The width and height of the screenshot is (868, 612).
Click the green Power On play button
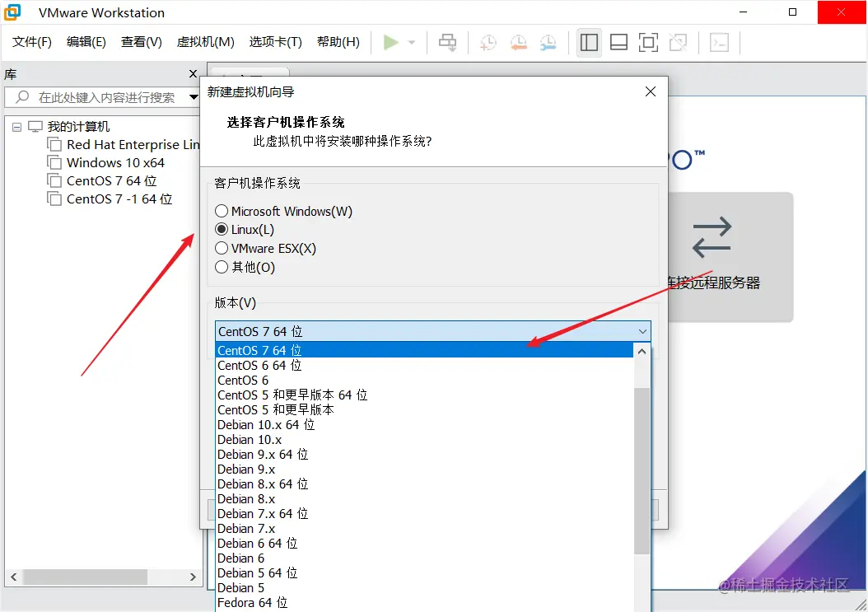[x=391, y=42]
